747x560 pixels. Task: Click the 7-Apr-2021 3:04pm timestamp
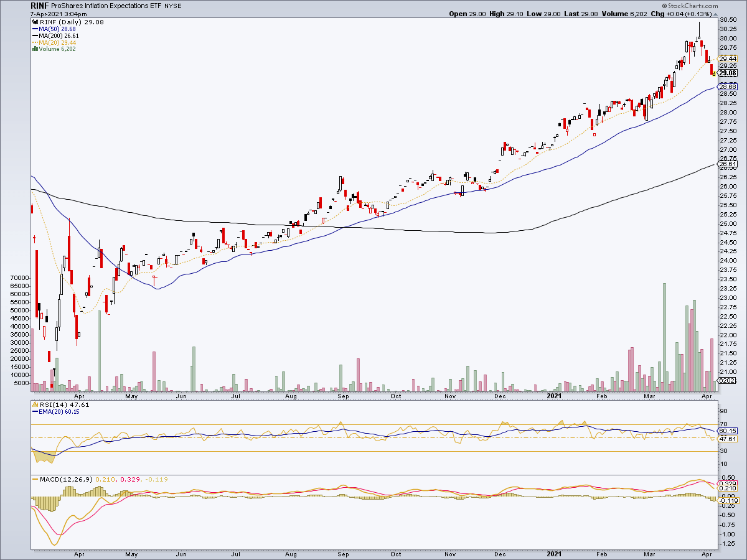point(58,14)
